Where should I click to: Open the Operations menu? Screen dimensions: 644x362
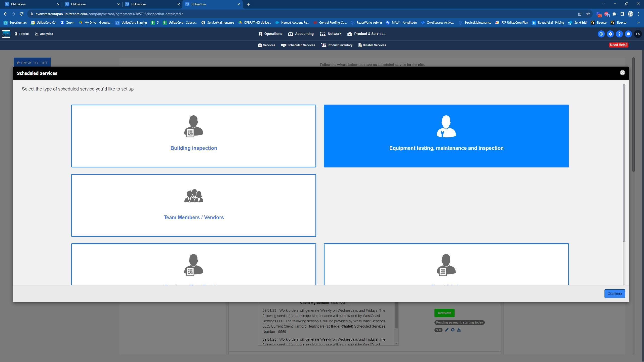coord(270,34)
